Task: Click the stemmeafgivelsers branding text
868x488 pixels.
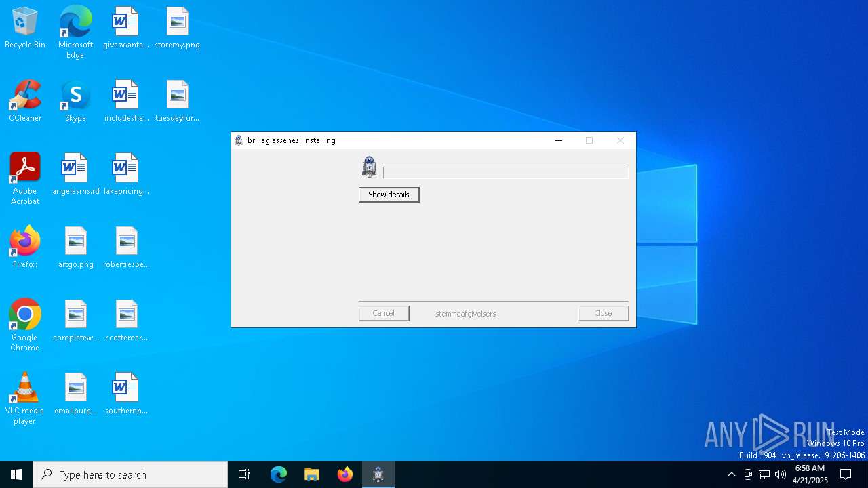Action: pyautogui.click(x=466, y=314)
